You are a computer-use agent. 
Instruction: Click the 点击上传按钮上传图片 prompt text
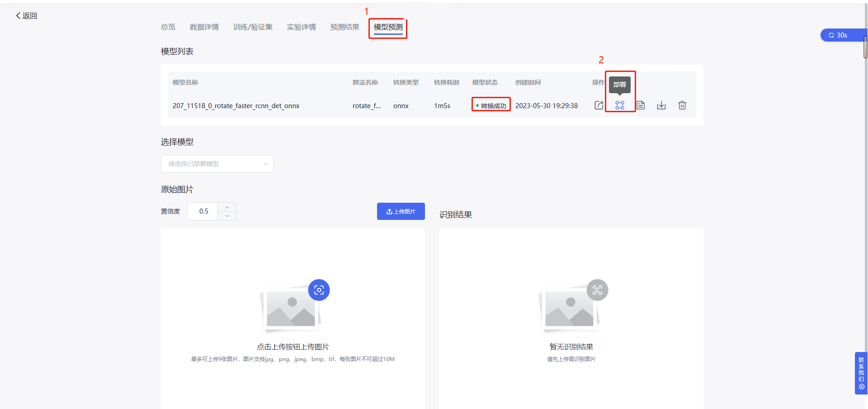(x=293, y=347)
